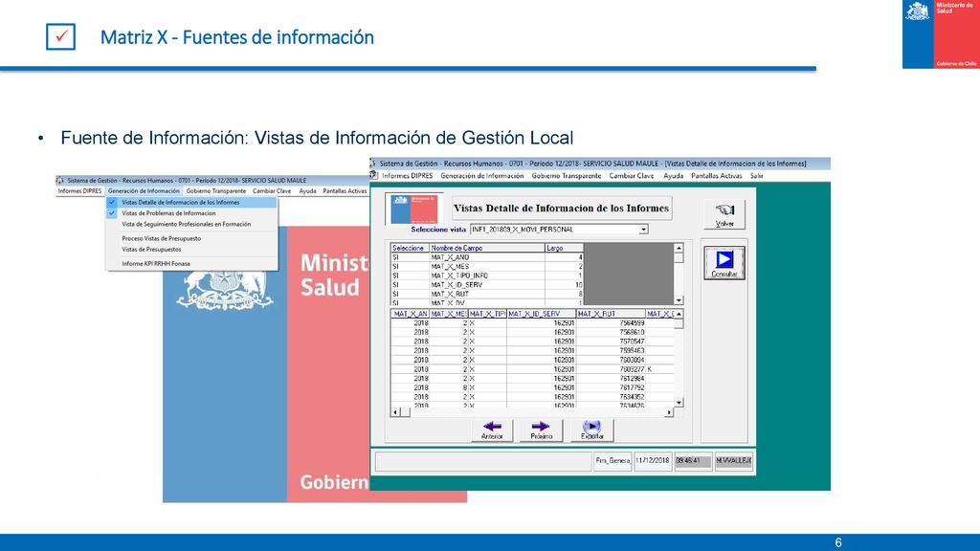Toggle SI selection for MAT_X_RUT field
Viewport: 980px width, 551px height.
coord(410,295)
